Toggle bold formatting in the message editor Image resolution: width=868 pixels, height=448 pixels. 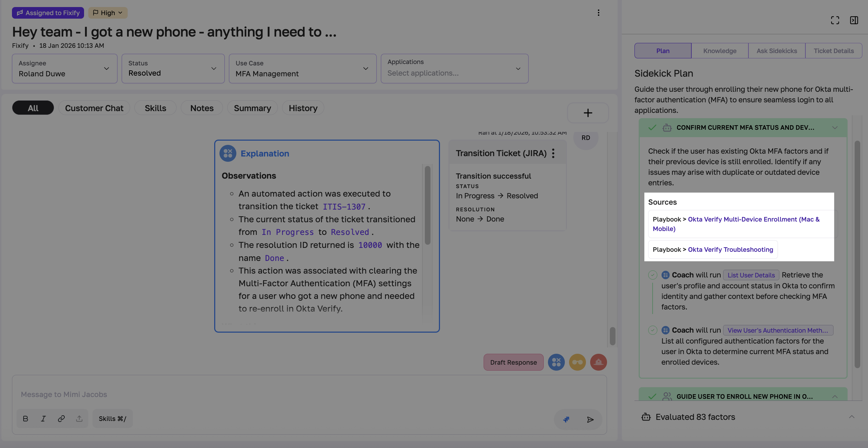[25, 418]
